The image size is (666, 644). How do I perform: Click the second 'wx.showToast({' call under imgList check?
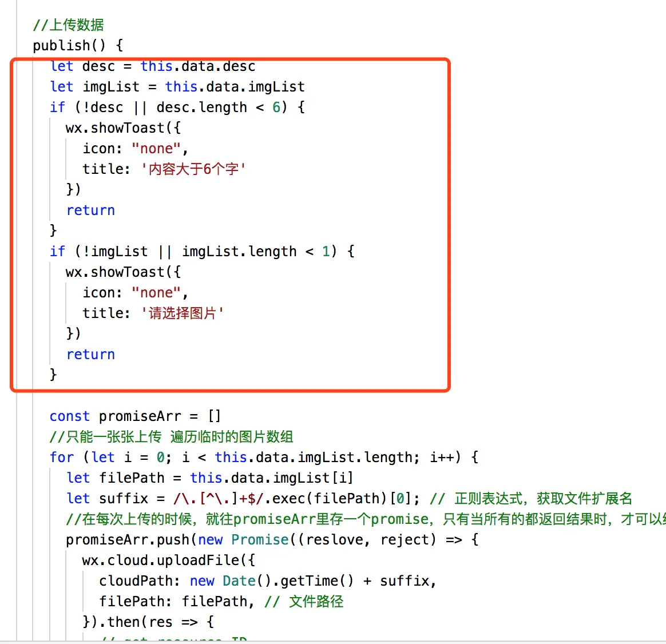tap(123, 272)
